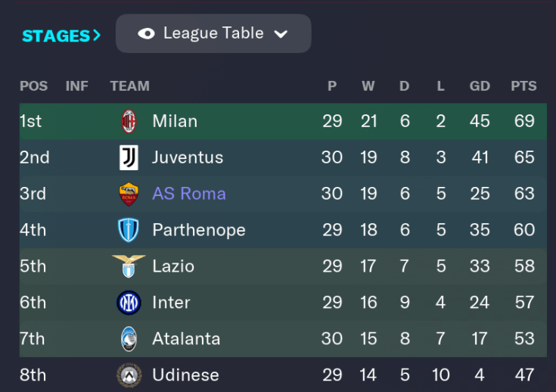556x392 pixels.
Task: Click the League Table dropdown chevron arrow
Action: 281,34
